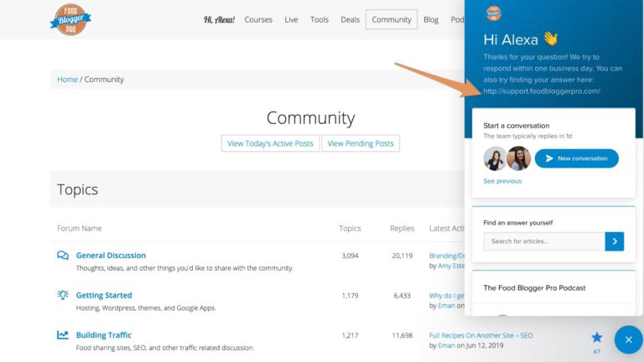Viewport: 644px width, 362px height.
Task: Click the chat widget logo avatar
Action: tap(494, 13)
